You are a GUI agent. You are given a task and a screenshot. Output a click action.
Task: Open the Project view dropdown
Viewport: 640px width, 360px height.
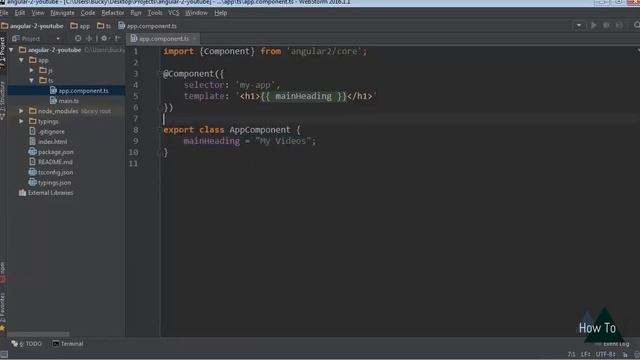(58, 39)
